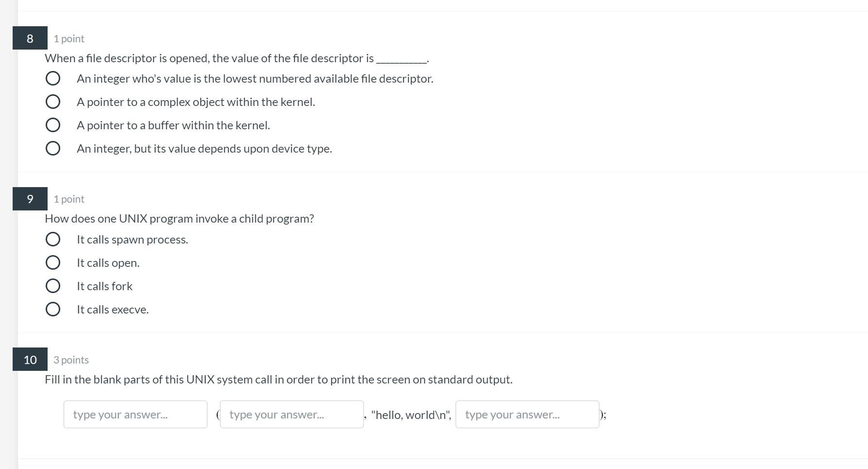This screenshot has width=868, height=469.
Task: Choose 'It calls execve' option
Action: (x=53, y=309)
